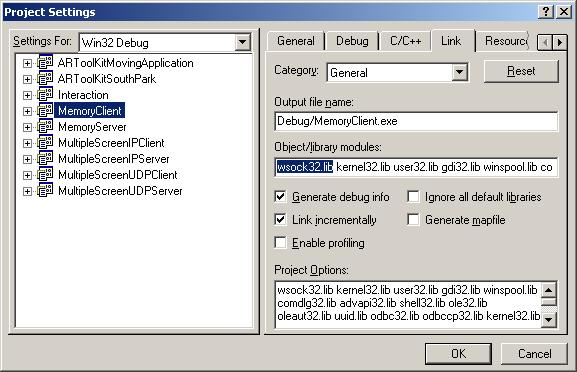The height and width of the screenshot is (372, 577).
Task: Click the MultipleScreenIPServer project icon
Action: pos(45,159)
